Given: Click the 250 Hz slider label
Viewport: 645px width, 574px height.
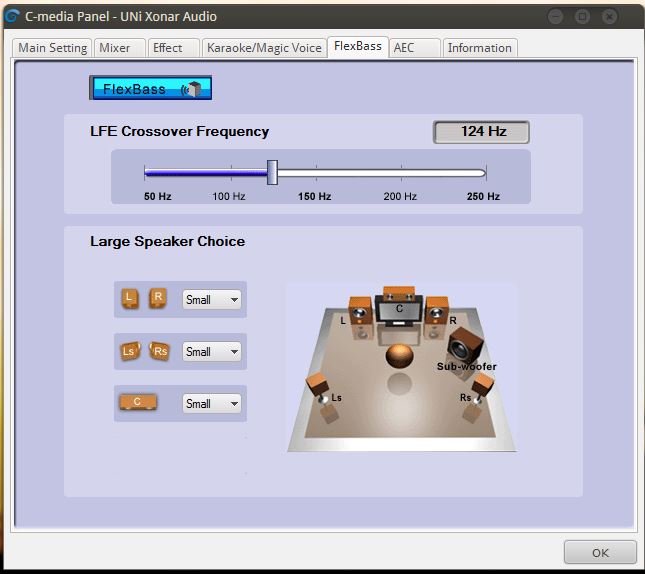Looking at the screenshot, I should (x=483, y=196).
